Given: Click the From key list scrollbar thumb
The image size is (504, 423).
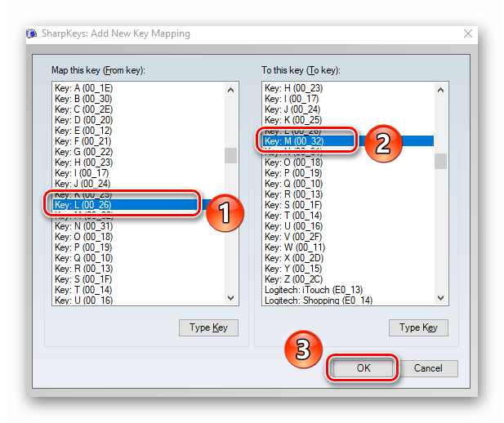Looking at the screenshot, I should [230, 156].
